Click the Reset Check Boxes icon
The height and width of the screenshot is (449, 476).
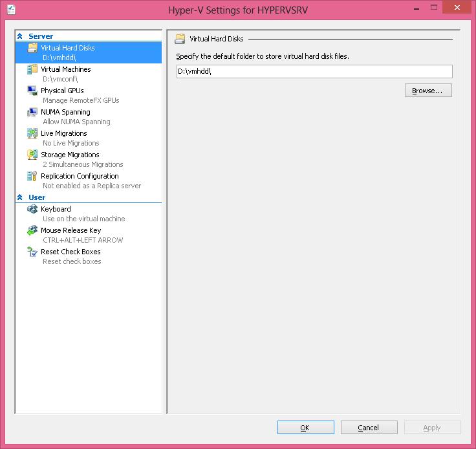(x=32, y=252)
